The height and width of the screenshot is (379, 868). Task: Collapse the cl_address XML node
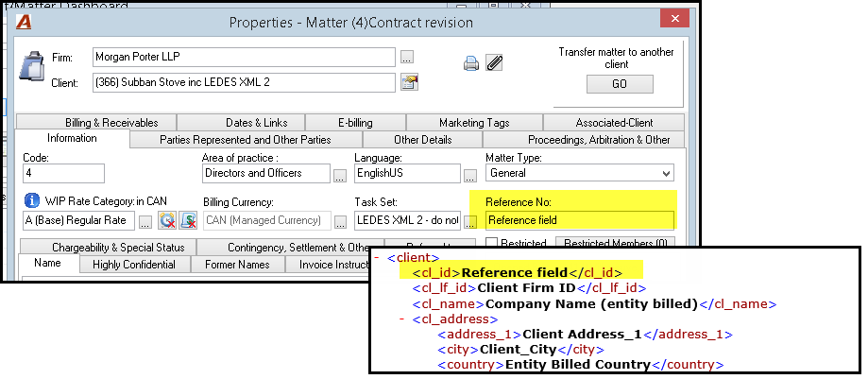(401, 319)
